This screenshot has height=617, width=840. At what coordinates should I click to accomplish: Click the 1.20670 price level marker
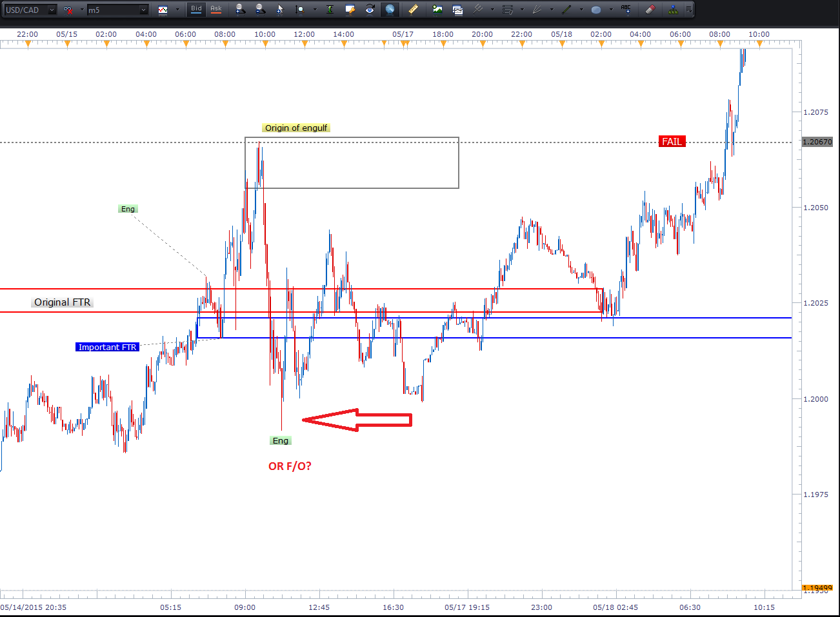click(817, 142)
